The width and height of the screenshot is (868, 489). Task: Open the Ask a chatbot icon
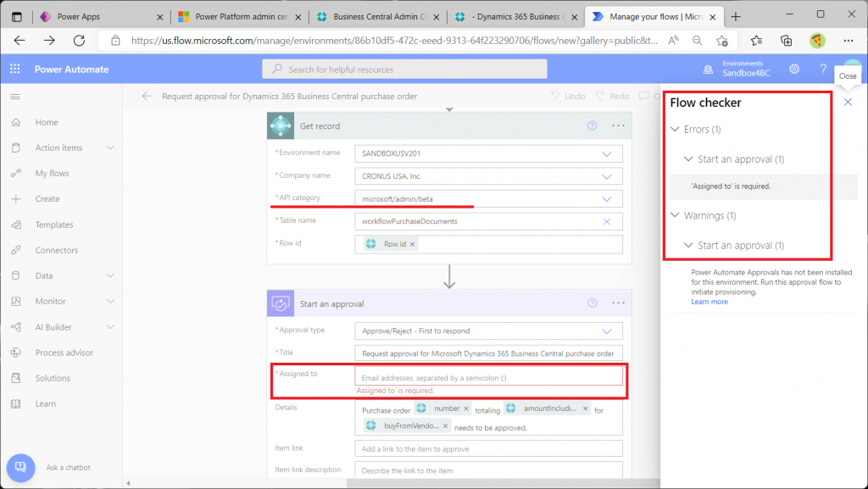(20, 468)
